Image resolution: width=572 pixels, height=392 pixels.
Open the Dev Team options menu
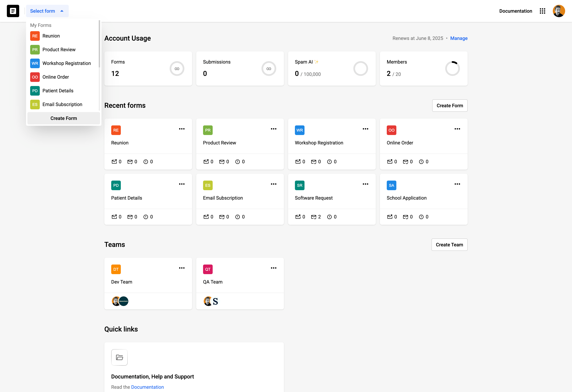[182, 268]
